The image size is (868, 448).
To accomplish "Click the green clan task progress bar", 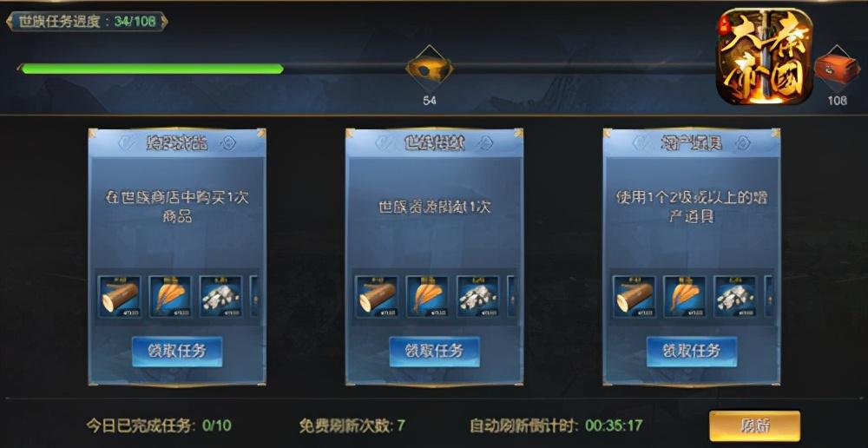I will (152, 69).
